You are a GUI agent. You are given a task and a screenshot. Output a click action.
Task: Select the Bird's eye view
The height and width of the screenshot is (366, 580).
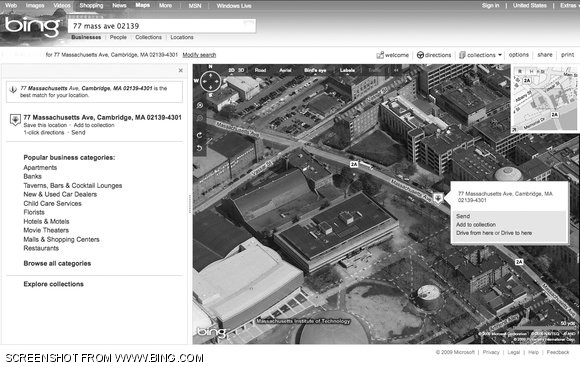click(315, 70)
